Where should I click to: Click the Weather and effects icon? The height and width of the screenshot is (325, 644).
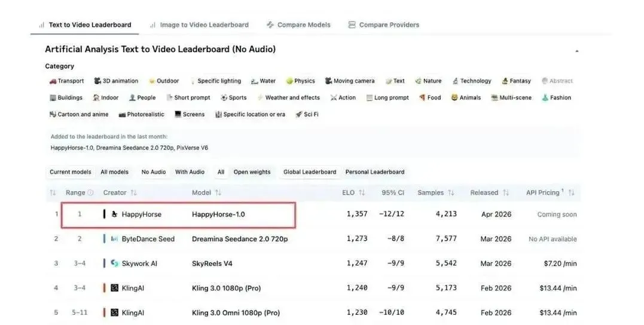click(260, 97)
